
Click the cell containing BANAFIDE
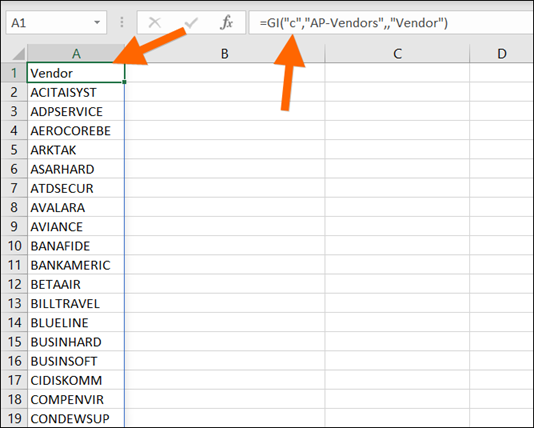[x=76, y=246]
